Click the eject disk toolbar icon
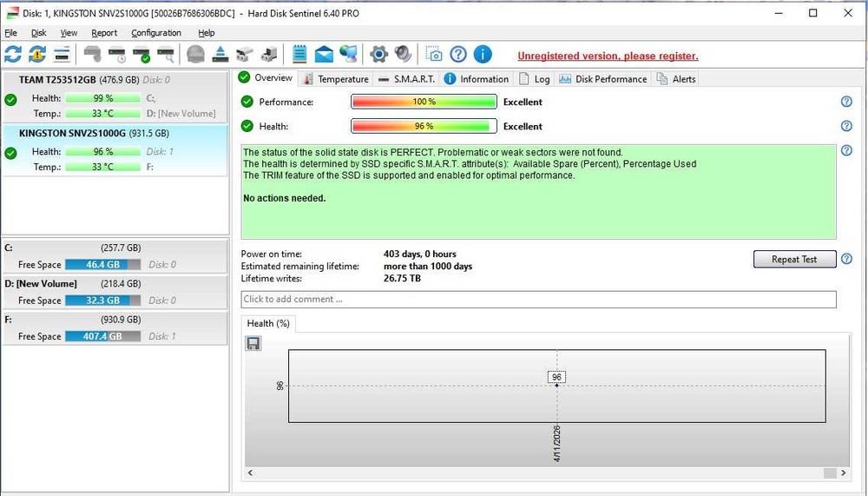The height and width of the screenshot is (496, 868). (x=220, y=55)
